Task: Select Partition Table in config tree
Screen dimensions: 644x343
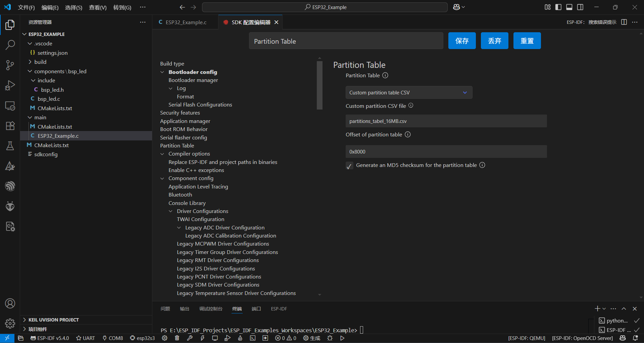Action: 177,146
